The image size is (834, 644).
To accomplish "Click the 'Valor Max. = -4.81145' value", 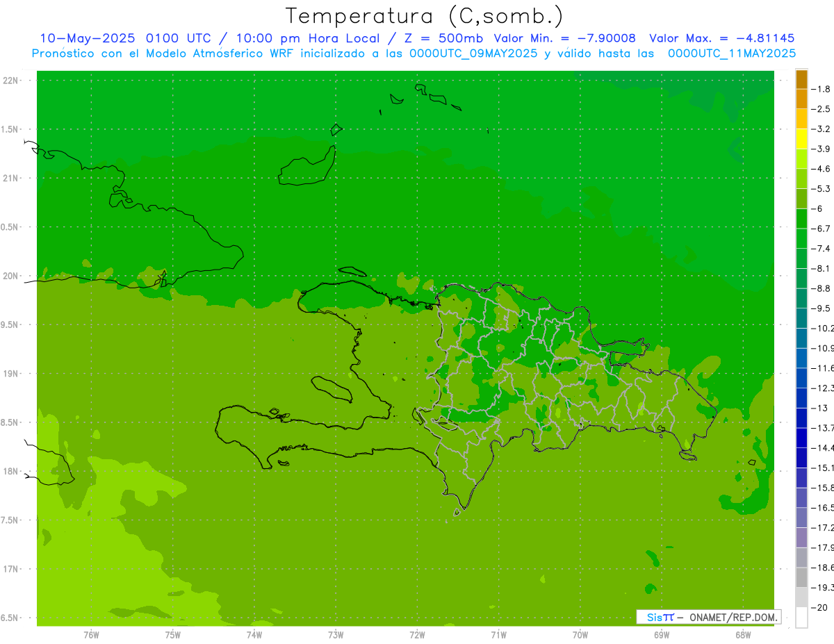I will [x=721, y=38].
